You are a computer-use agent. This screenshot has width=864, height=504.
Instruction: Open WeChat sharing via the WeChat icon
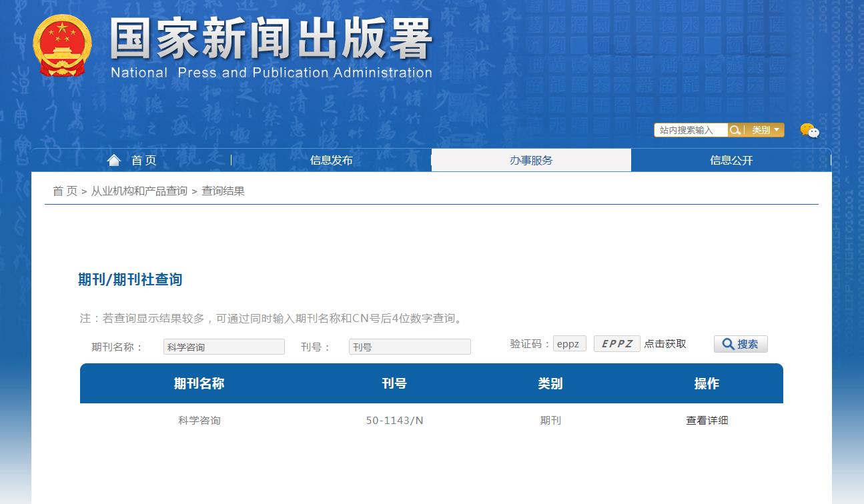click(809, 130)
